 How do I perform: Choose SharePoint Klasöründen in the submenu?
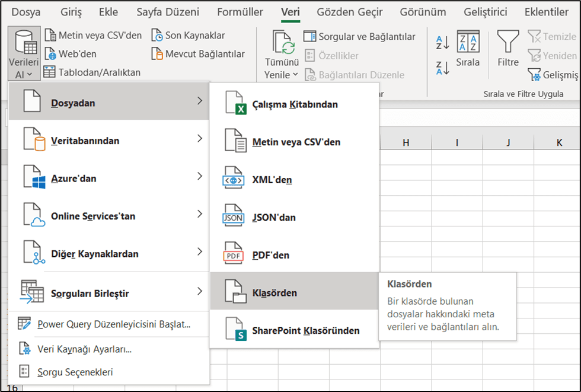coord(294,329)
